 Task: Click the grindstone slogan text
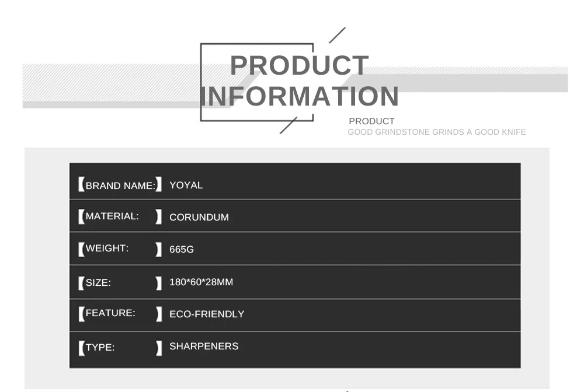pyautogui.click(x=436, y=132)
